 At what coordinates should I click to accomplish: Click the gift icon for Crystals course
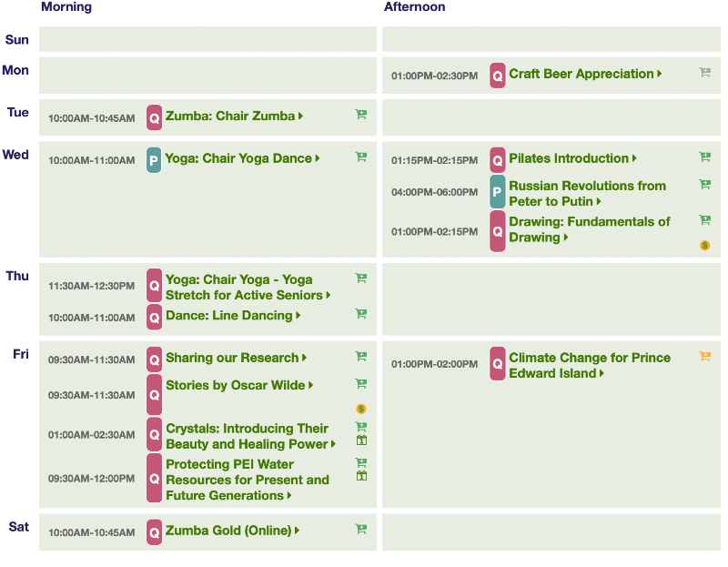[361, 440]
